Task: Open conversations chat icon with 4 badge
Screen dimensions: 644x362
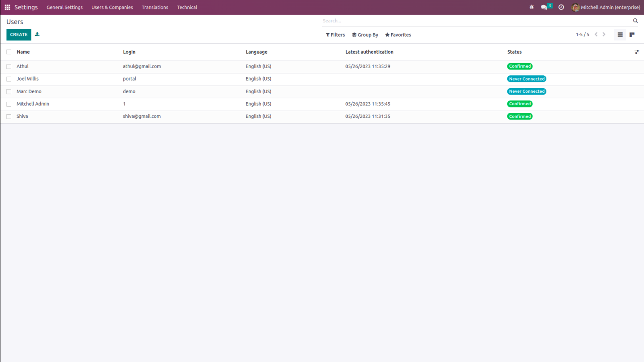Action: (x=546, y=7)
